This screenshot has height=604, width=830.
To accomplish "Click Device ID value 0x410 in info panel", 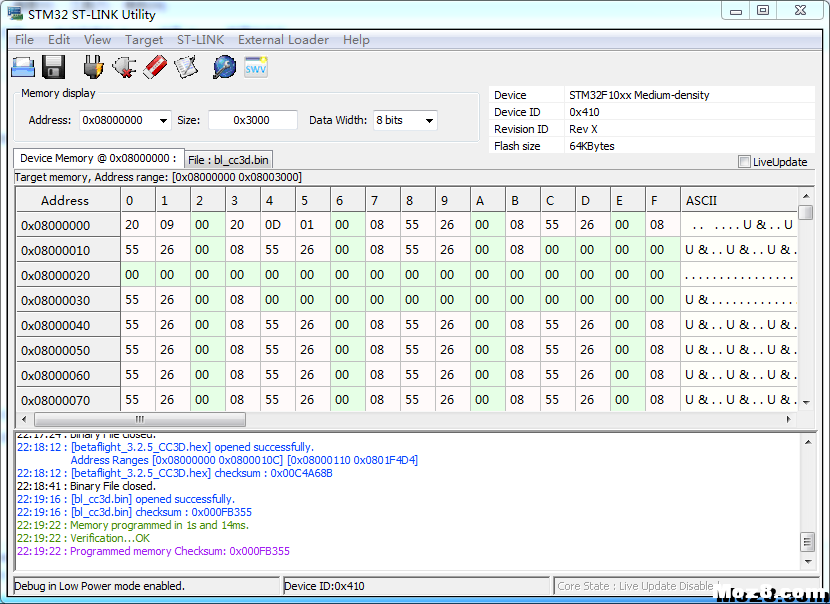I will 584,112.
